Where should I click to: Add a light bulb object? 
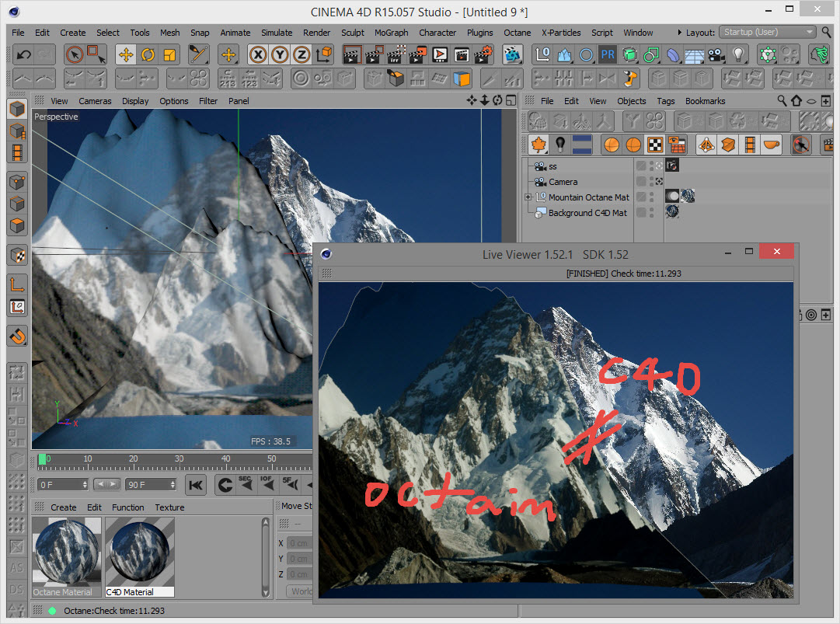pos(739,54)
